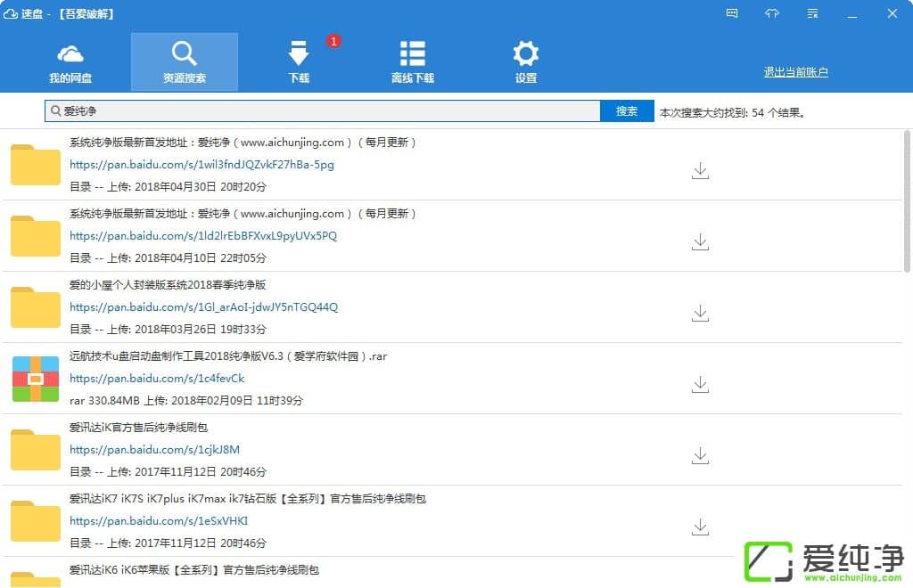This screenshot has width=913, height=588.
Task: Download the 远航技术u盘启动盘 rar result
Action: (x=700, y=385)
